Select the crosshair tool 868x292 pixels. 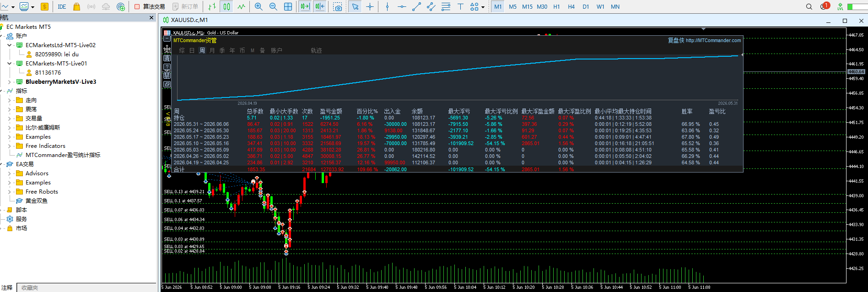coord(370,7)
